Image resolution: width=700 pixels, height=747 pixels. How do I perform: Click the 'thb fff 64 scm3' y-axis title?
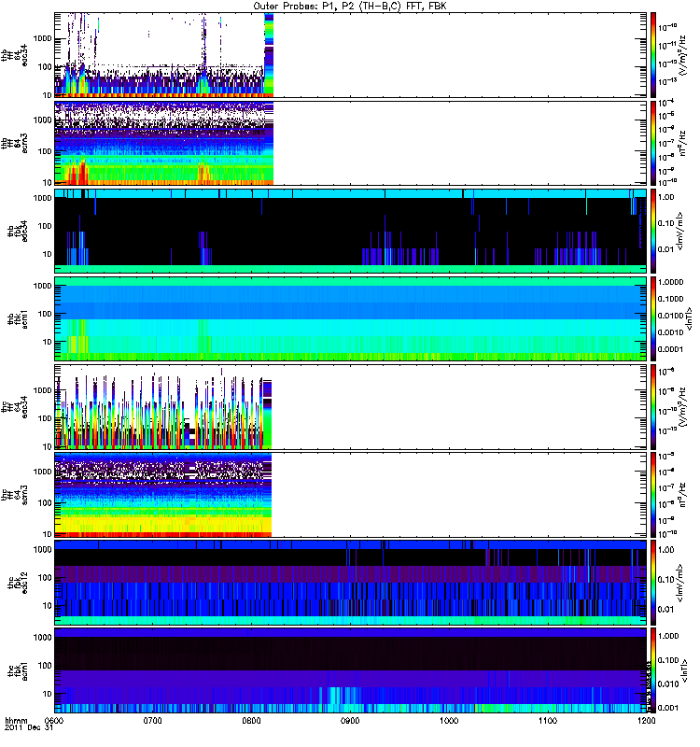(x=14, y=143)
